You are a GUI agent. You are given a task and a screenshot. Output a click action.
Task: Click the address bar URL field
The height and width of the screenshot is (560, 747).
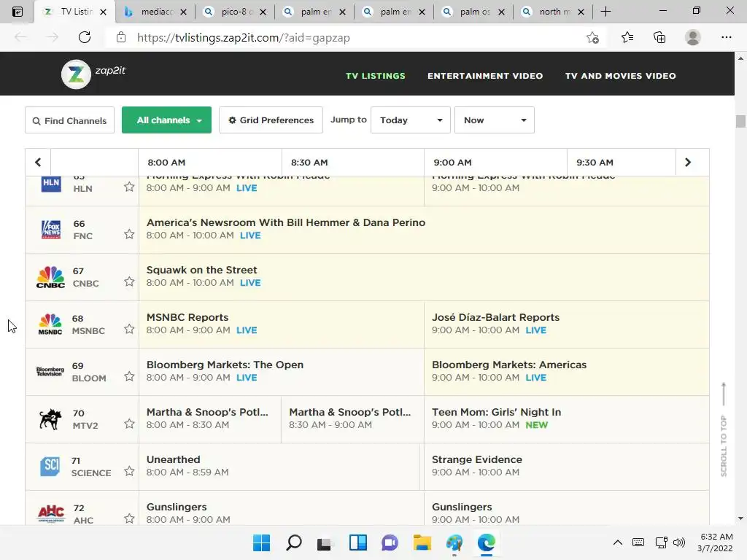point(354,38)
